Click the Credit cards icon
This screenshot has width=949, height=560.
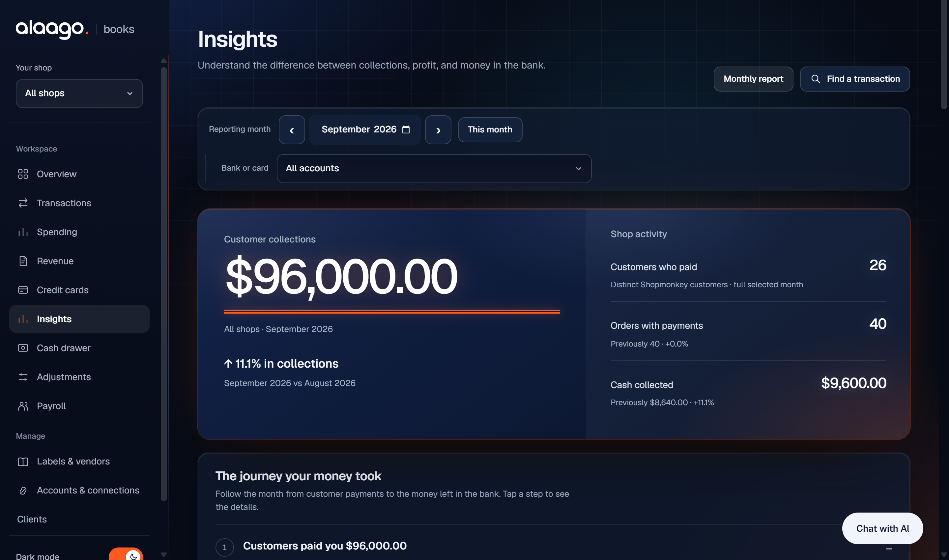click(23, 290)
